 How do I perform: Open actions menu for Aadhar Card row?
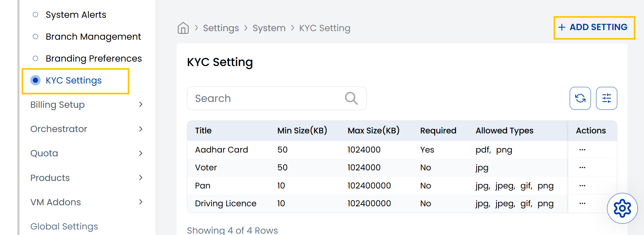(582, 150)
